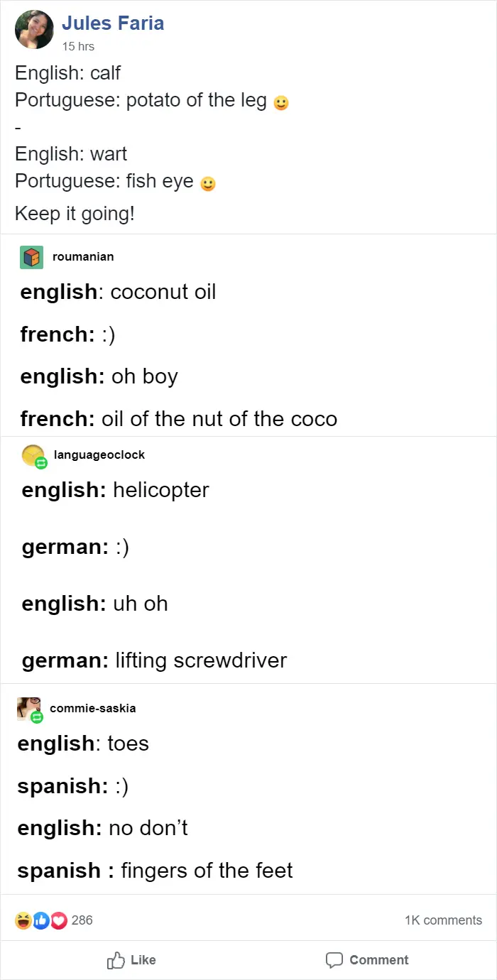Click the commie-saskia avatar icon

tap(31, 709)
